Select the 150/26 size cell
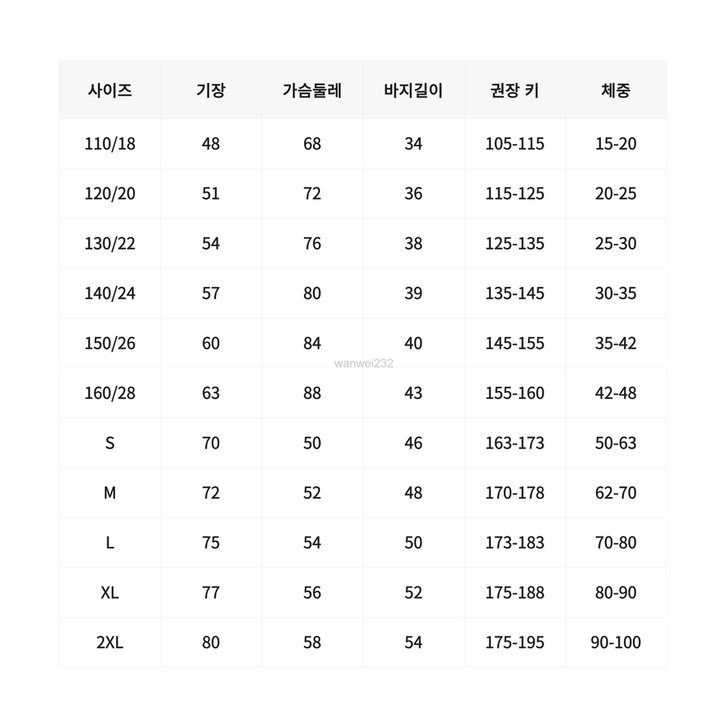This screenshot has height=728, width=728. tap(110, 344)
